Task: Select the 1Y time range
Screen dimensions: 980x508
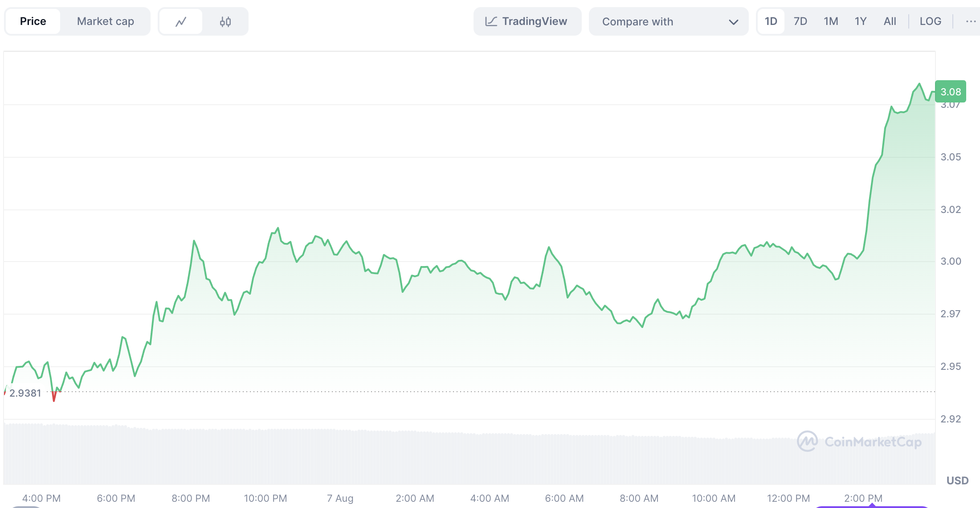Action: coord(861,21)
